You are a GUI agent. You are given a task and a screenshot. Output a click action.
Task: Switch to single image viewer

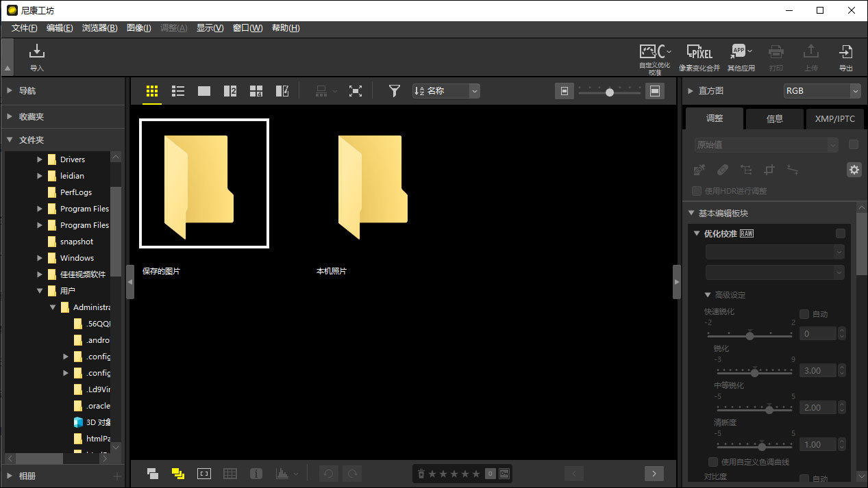point(204,91)
